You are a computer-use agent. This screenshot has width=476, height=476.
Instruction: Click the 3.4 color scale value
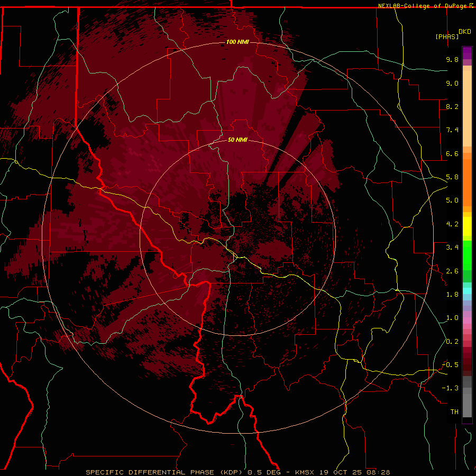click(x=452, y=248)
